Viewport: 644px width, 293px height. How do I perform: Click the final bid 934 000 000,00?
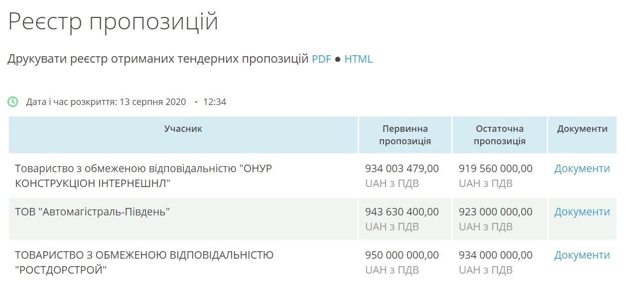pyautogui.click(x=496, y=255)
